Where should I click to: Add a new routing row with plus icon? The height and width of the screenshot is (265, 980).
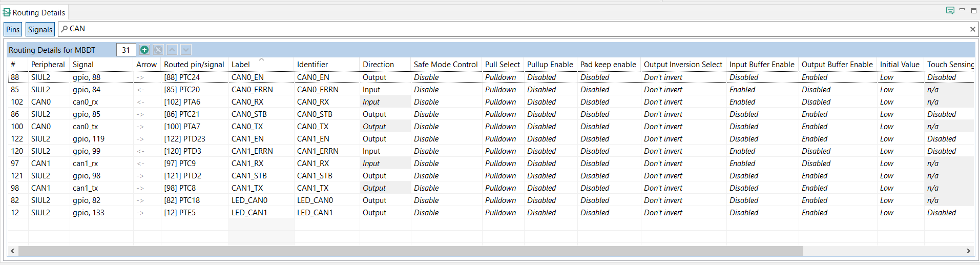tap(144, 50)
